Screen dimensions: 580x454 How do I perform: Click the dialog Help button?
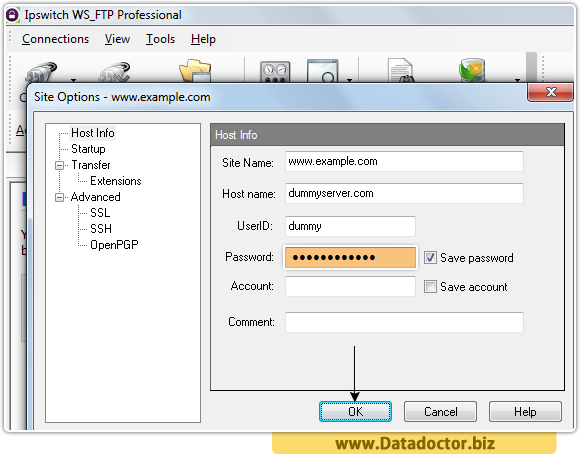coord(525,411)
